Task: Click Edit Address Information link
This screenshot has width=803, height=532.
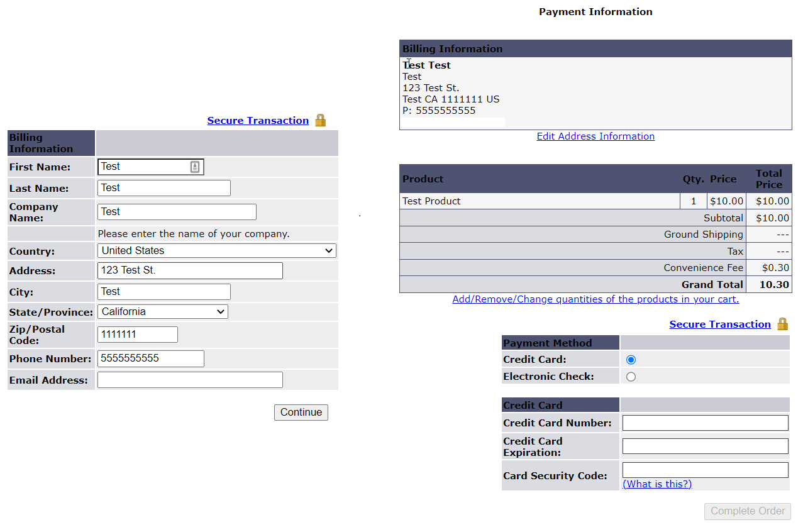Action: [595, 136]
